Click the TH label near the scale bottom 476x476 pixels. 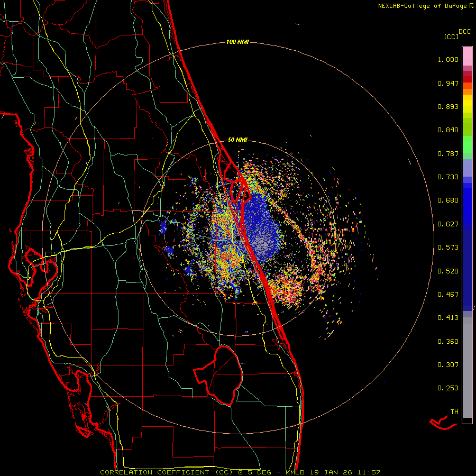point(454,412)
